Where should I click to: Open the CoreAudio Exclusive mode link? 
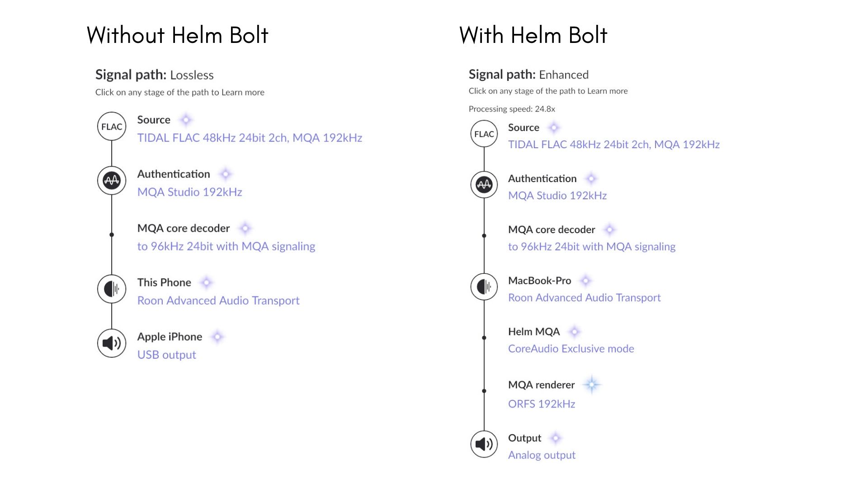point(571,348)
